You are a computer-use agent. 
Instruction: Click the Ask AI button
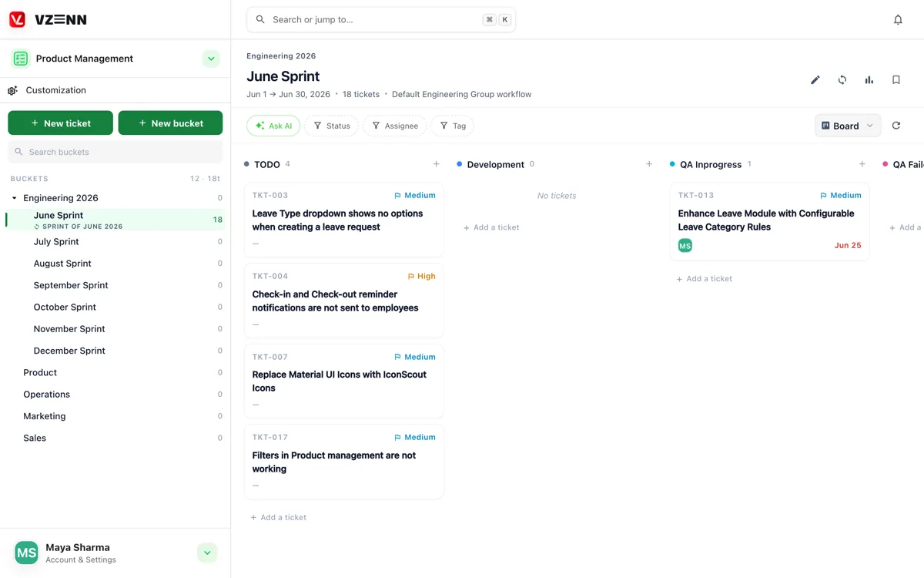click(x=273, y=126)
